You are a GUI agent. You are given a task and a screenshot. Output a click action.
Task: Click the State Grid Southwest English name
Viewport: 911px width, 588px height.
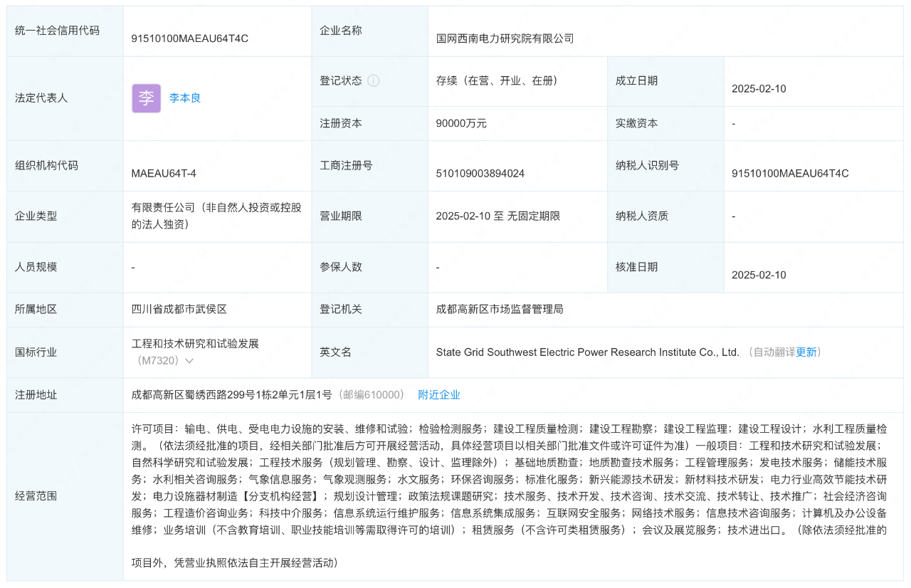point(587,352)
